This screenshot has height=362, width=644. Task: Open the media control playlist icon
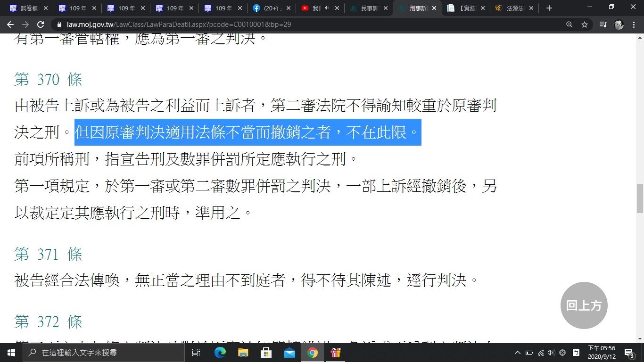(x=603, y=25)
